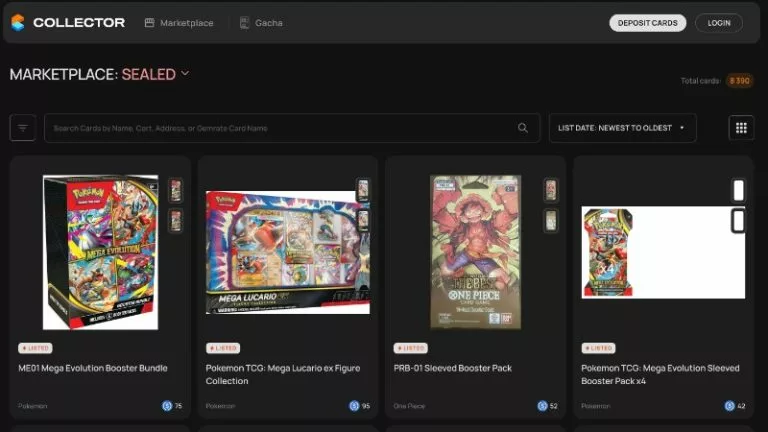This screenshot has height=432, width=768.
Task: Open the List Date sort dropdown
Action: (623, 128)
